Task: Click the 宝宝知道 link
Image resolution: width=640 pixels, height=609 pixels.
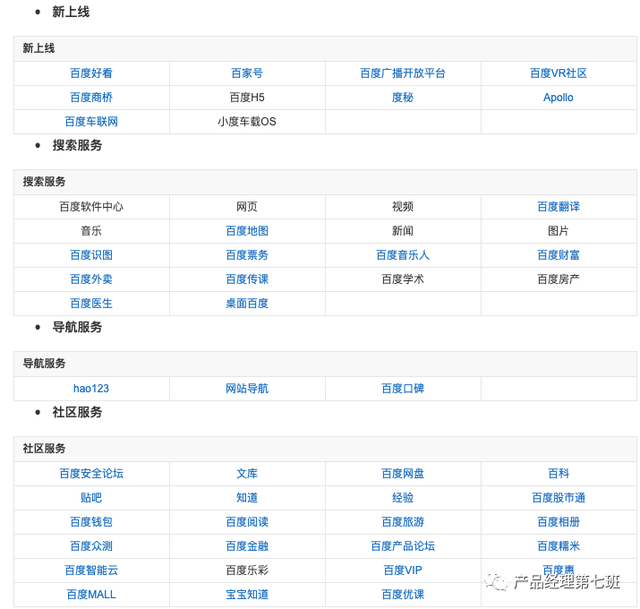Action: (x=247, y=594)
